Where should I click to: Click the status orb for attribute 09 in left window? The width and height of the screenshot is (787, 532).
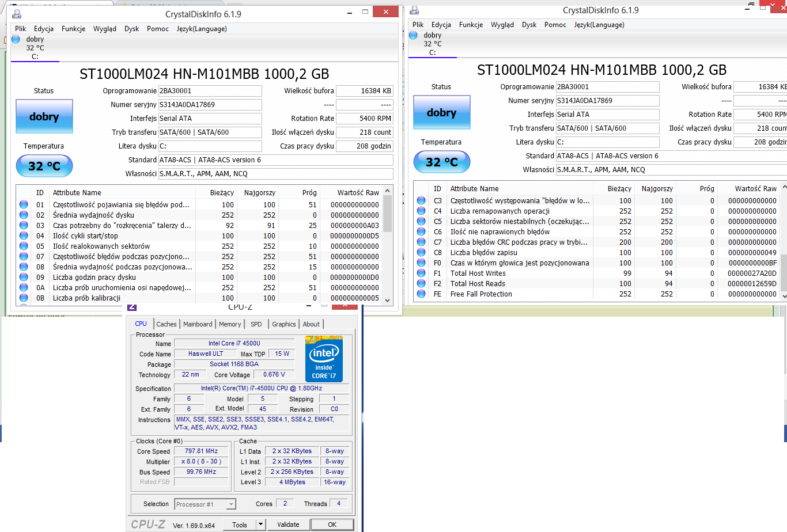pyautogui.click(x=24, y=277)
